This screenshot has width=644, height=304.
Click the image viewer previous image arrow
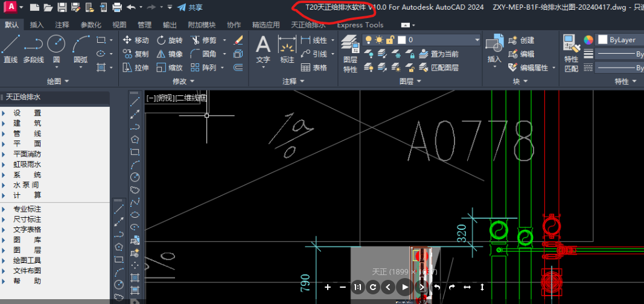pyautogui.click(x=389, y=287)
